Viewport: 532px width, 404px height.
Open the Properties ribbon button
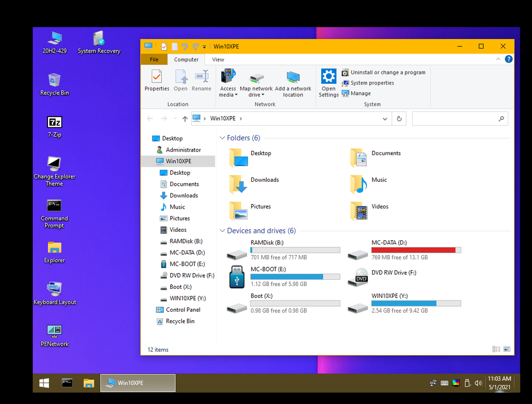pos(157,80)
